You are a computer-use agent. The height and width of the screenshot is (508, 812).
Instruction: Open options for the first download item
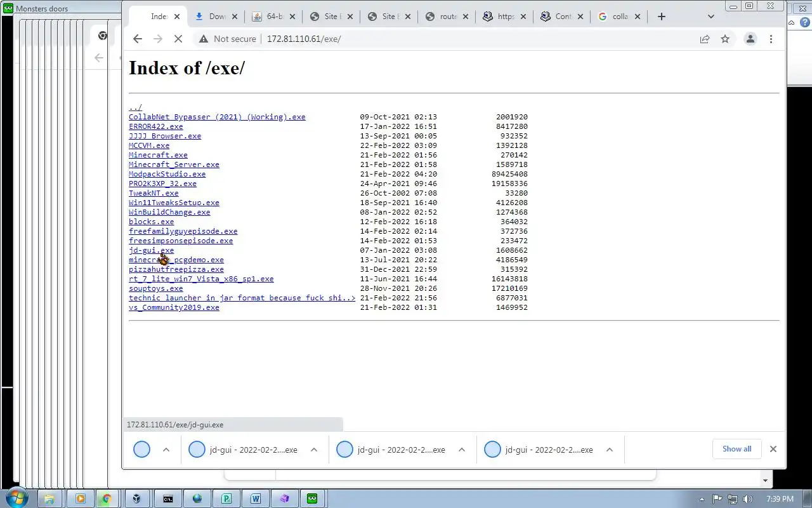[x=166, y=450]
